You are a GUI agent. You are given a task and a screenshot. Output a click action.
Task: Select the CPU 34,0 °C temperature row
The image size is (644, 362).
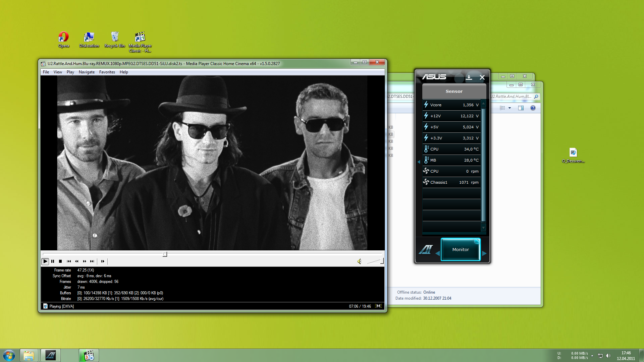pyautogui.click(x=451, y=149)
